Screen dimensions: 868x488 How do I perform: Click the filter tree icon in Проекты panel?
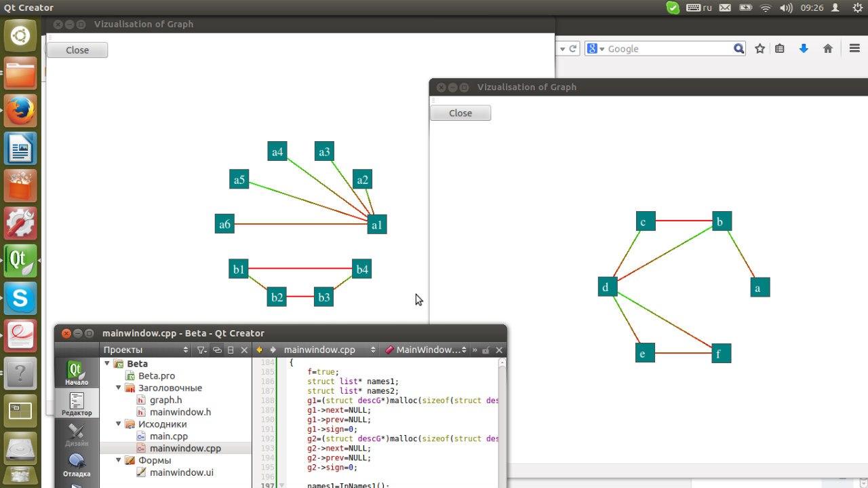(x=201, y=350)
